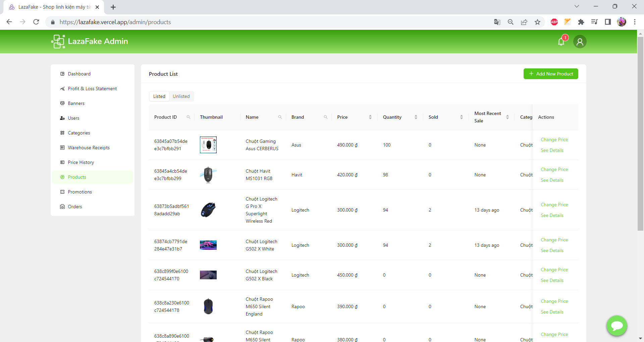Click the Product ID search icon

point(189,117)
